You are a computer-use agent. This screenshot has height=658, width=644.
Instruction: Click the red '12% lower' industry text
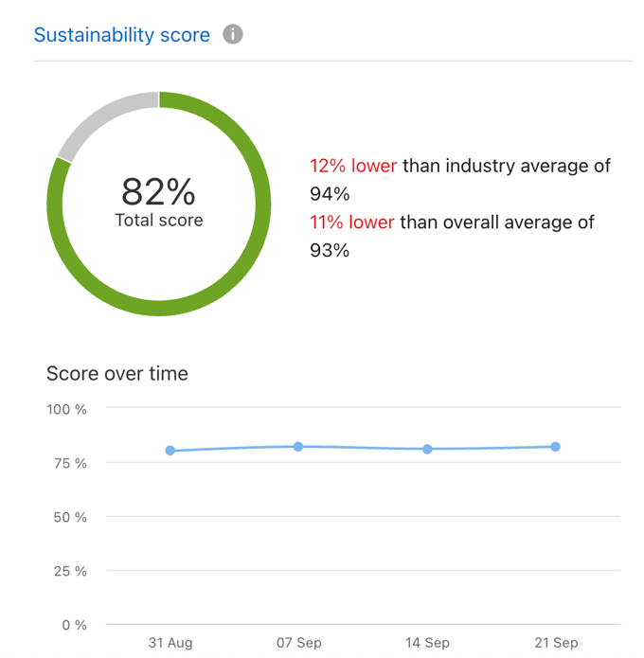[x=353, y=167]
